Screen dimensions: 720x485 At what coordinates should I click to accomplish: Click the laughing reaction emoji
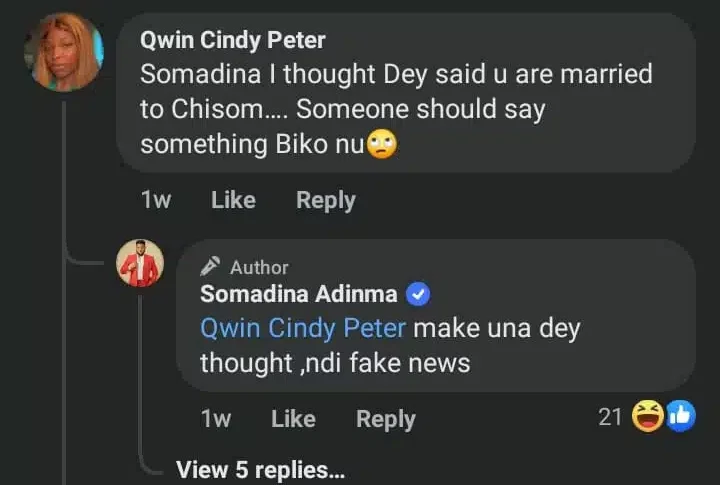pyautogui.click(x=649, y=418)
